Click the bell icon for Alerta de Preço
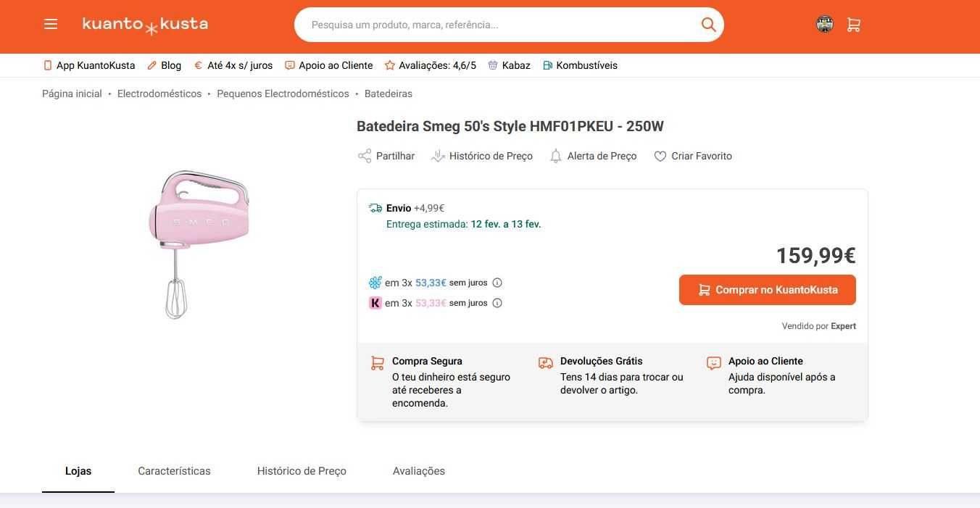Screen dimensions: 980x508 click(556, 156)
